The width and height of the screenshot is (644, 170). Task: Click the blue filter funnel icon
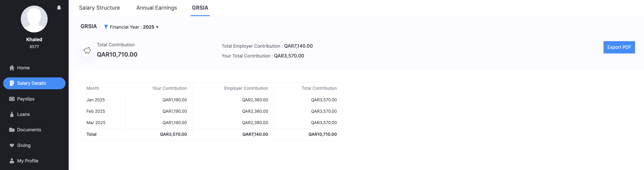pyautogui.click(x=106, y=27)
